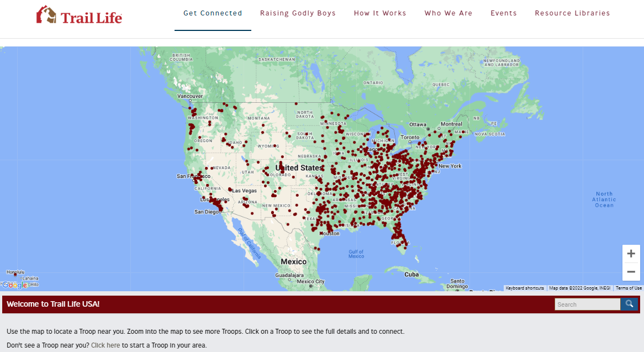Click the 'NEWFOUNDLAND AND LABRADOR' label

502,62
